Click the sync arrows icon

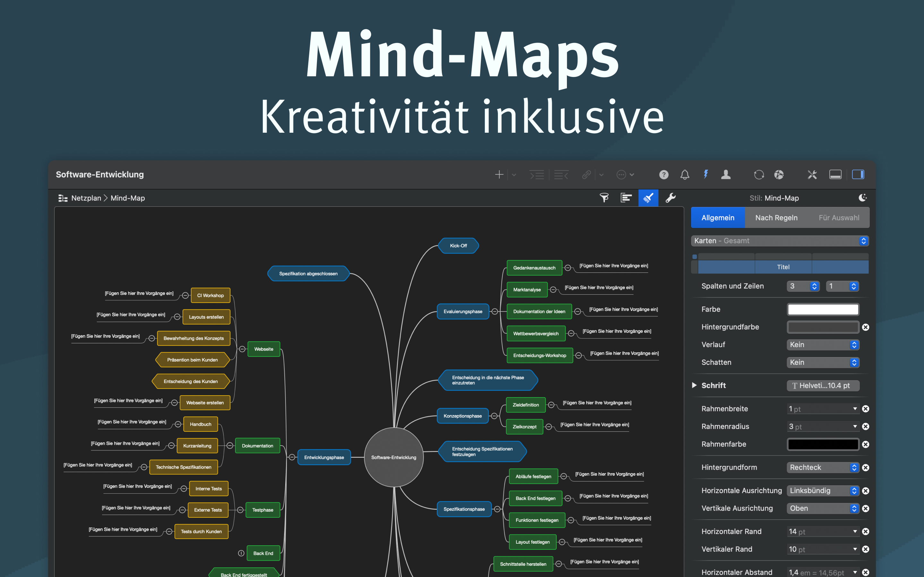click(x=759, y=175)
